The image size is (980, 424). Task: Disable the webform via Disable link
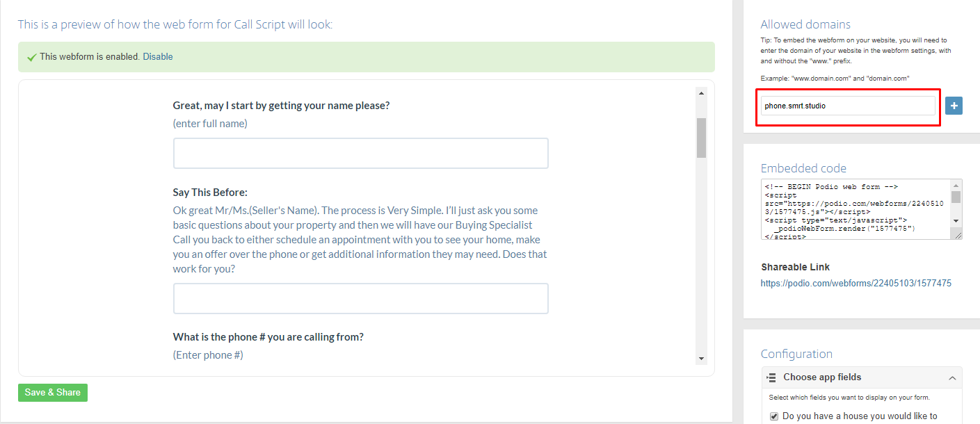coord(158,57)
